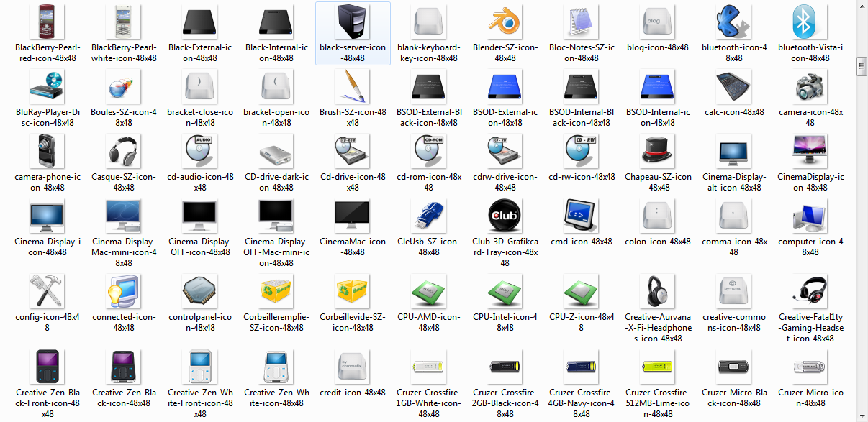Click the scrollbar up arrow
868x422 pixels.
click(x=861, y=6)
